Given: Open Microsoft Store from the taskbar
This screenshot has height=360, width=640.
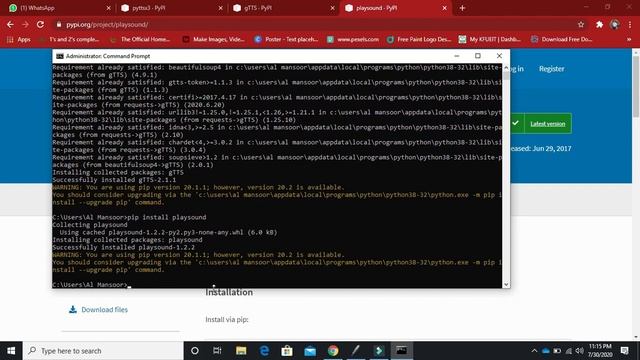Looking at the screenshot, I should 287,351.
